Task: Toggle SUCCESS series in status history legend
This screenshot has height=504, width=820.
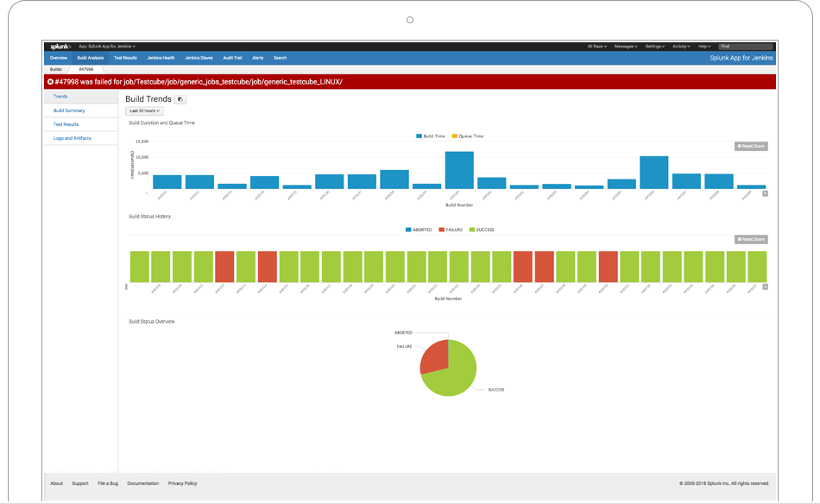Action: pyautogui.click(x=482, y=230)
